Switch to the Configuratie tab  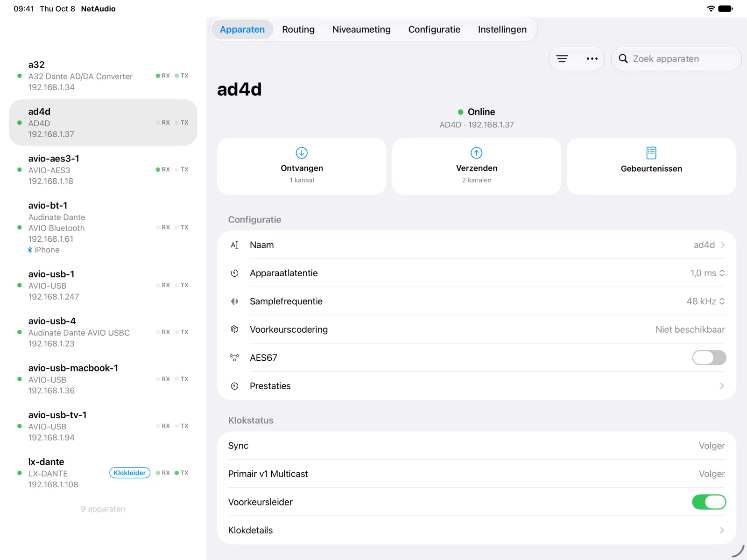pos(434,29)
